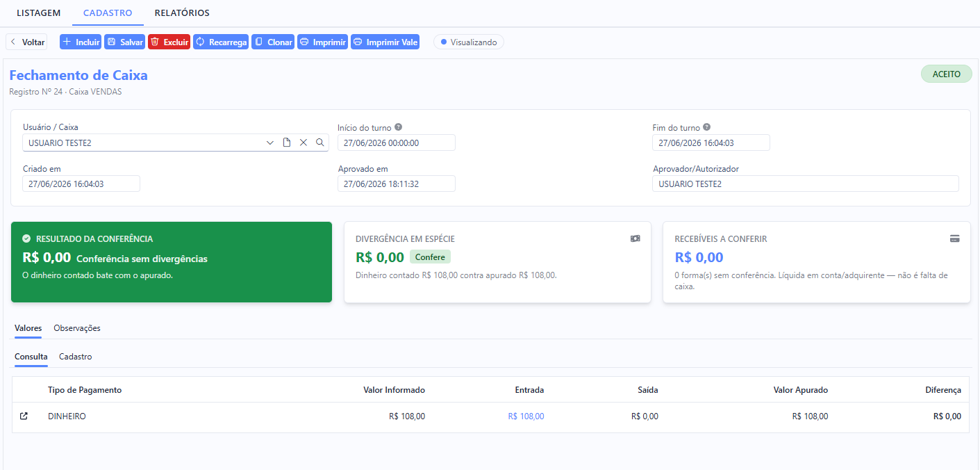
Task: Duplicate the record with the Clonar button
Action: tap(273, 42)
